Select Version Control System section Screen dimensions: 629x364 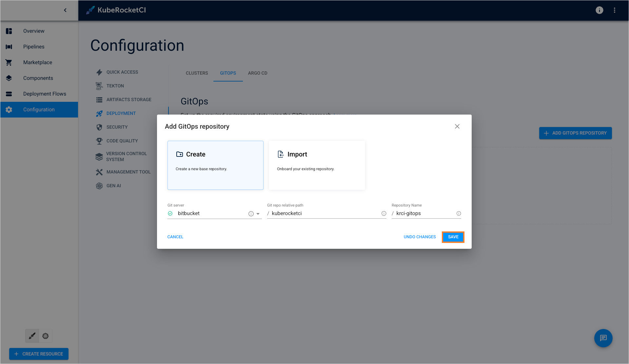(126, 156)
